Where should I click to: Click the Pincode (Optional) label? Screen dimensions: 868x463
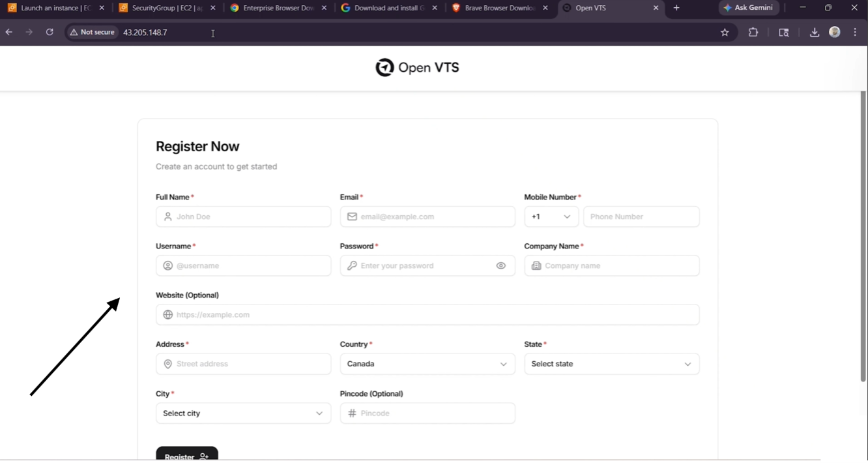[x=371, y=393]
